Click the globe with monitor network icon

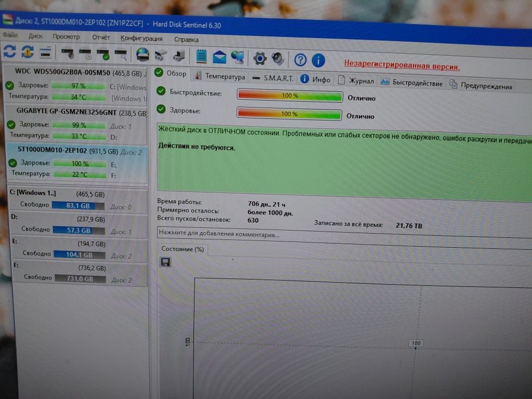(238, 58)
